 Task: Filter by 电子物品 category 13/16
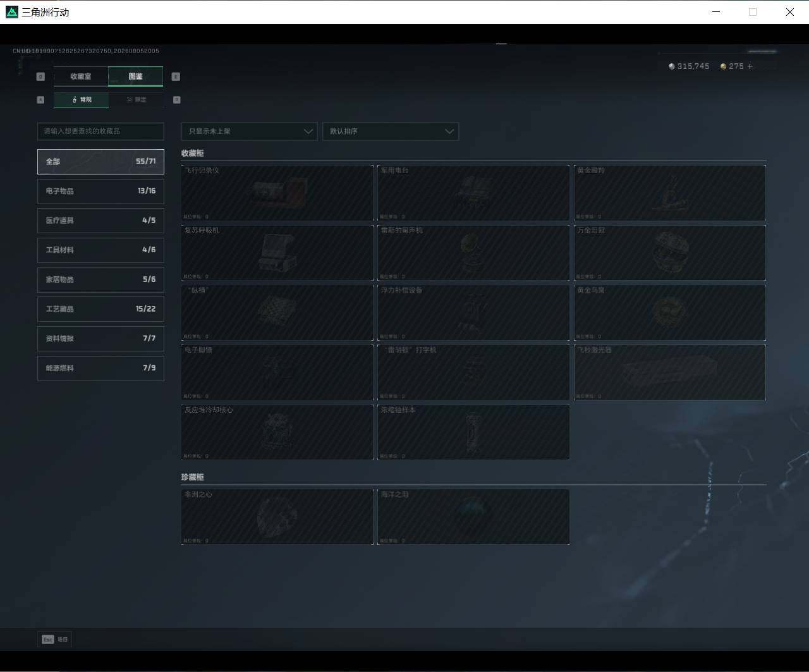click(100, 191)
